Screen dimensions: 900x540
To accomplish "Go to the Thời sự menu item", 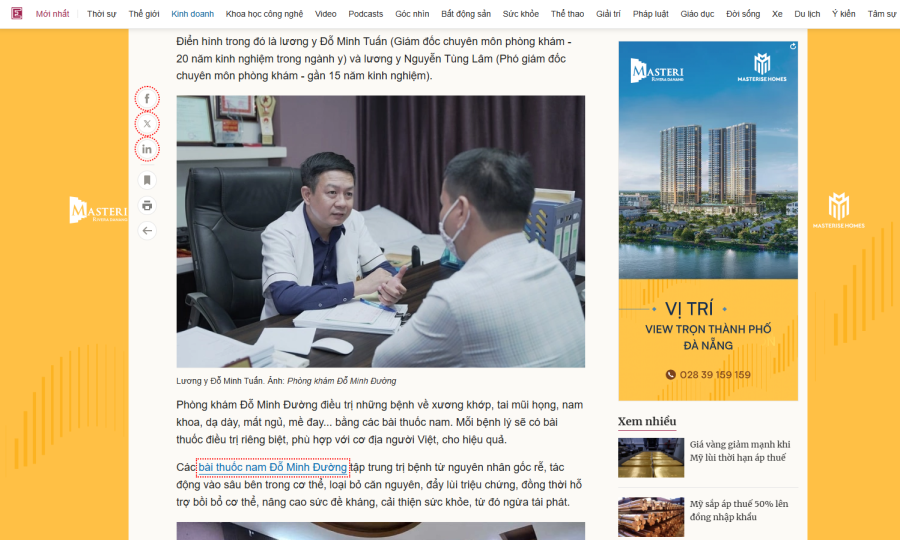I will click(x=101, y=14).
